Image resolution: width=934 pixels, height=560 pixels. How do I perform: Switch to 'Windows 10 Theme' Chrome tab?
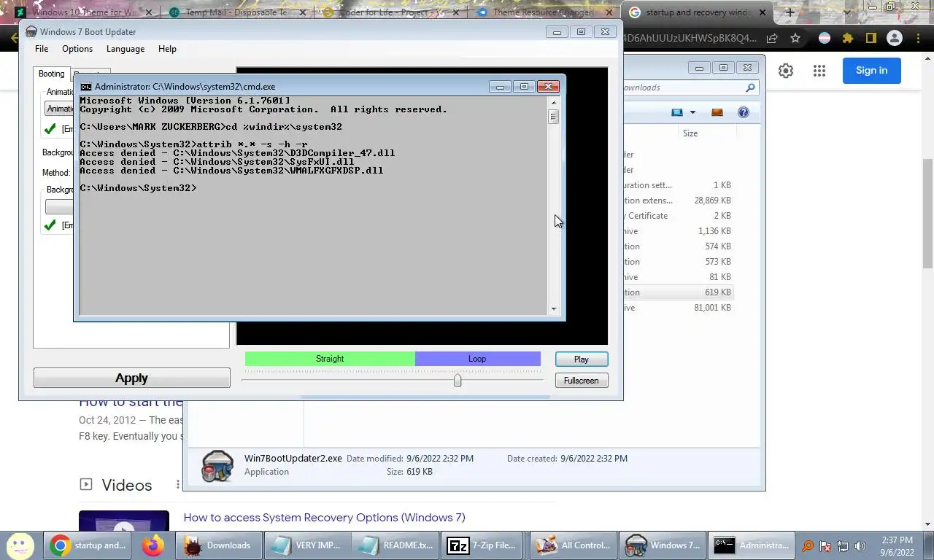[x=83, y=12]
